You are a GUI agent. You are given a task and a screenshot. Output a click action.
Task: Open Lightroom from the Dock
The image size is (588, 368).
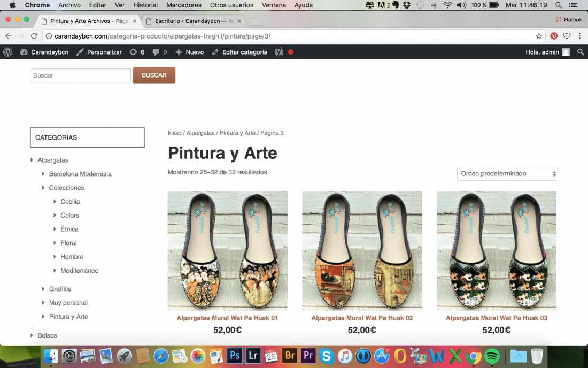coord(253,355)
